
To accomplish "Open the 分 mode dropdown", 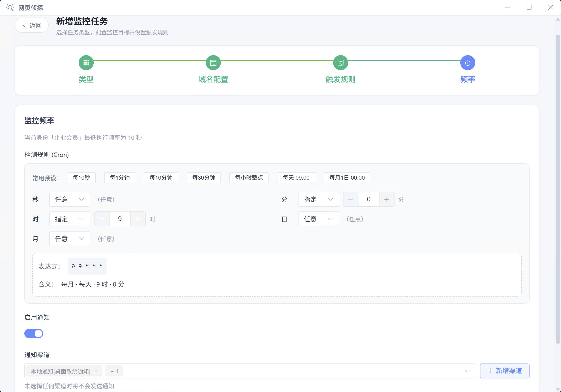I will 318,200.
